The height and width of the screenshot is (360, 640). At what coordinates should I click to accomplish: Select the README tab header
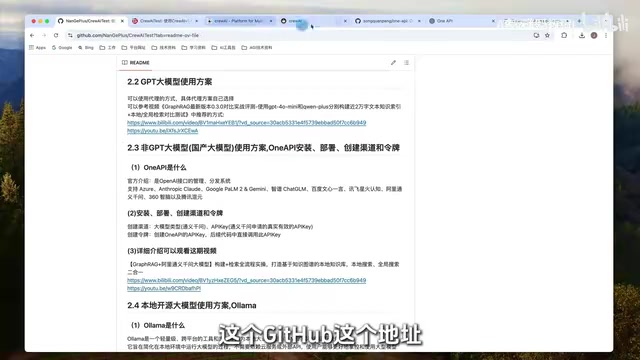[136, 63]
